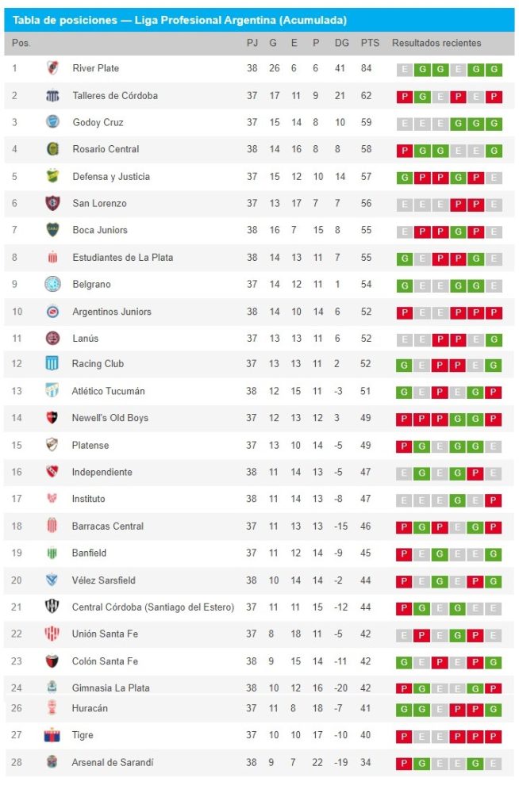Viewport: 519px width, 812px height.
Task: Click the Talleres de Córdoba crest
Action: [52, 95]
